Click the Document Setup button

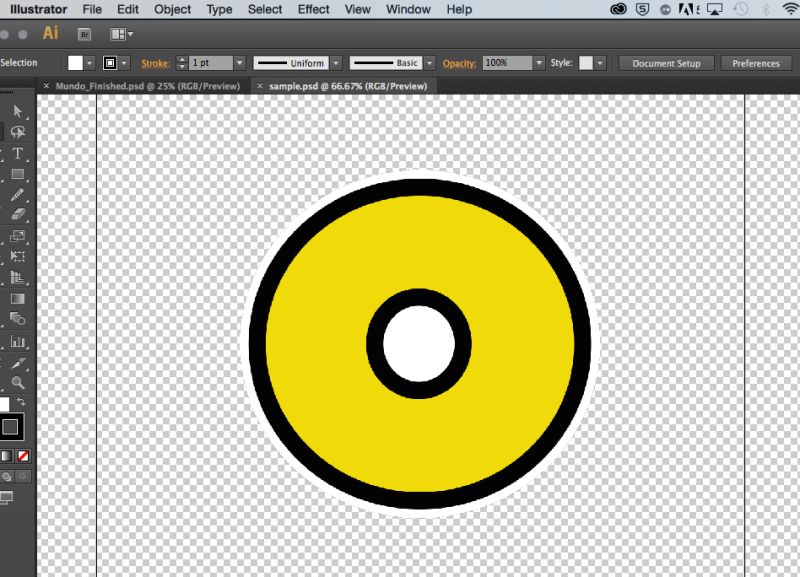click(x=665, y=62)
